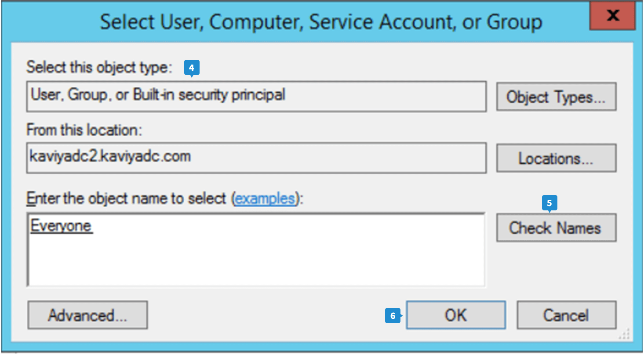Click the 'Enter the object name' label
The height and width of the screenshot is (354, 644).
[128, 199]
